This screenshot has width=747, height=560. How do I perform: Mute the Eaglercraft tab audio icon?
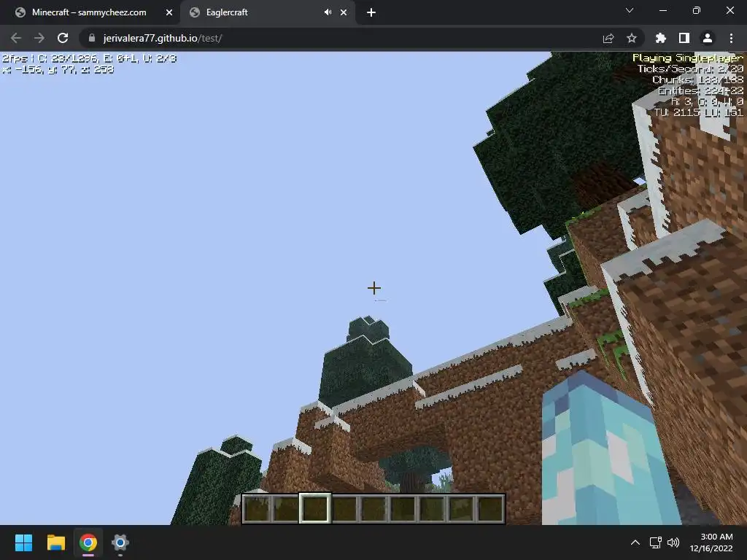click(x=328, y=12)
